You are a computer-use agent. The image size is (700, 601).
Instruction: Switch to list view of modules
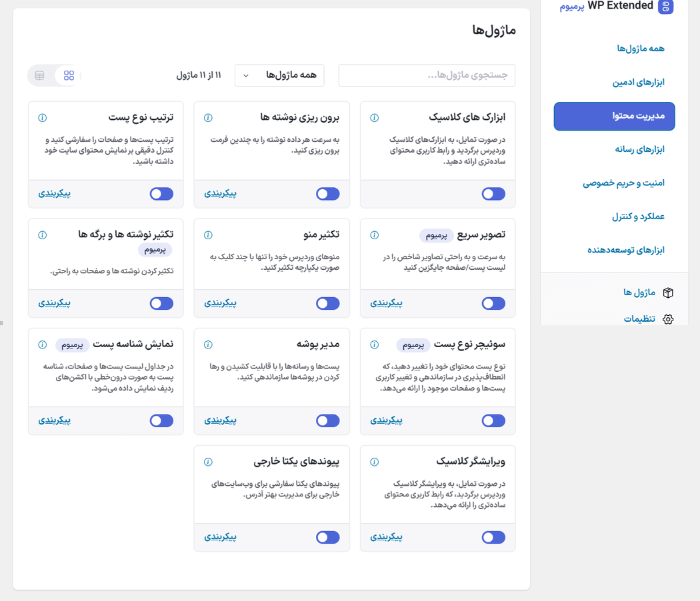click(39, 75)
